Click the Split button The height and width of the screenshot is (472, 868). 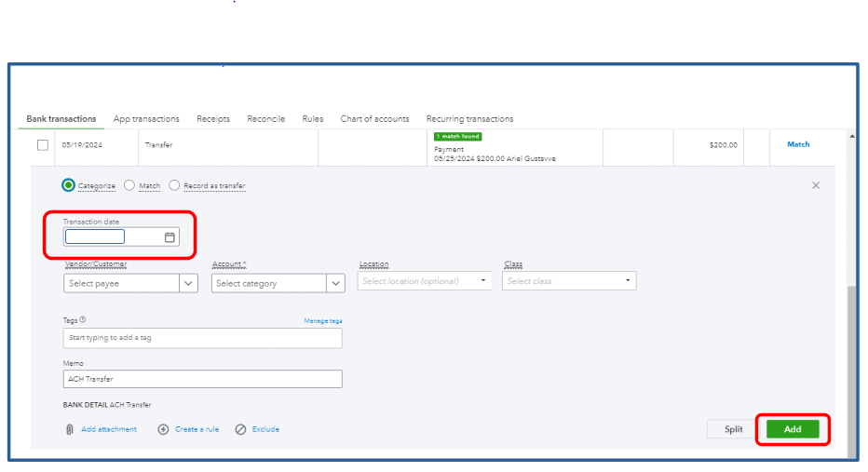coord(734,429)
